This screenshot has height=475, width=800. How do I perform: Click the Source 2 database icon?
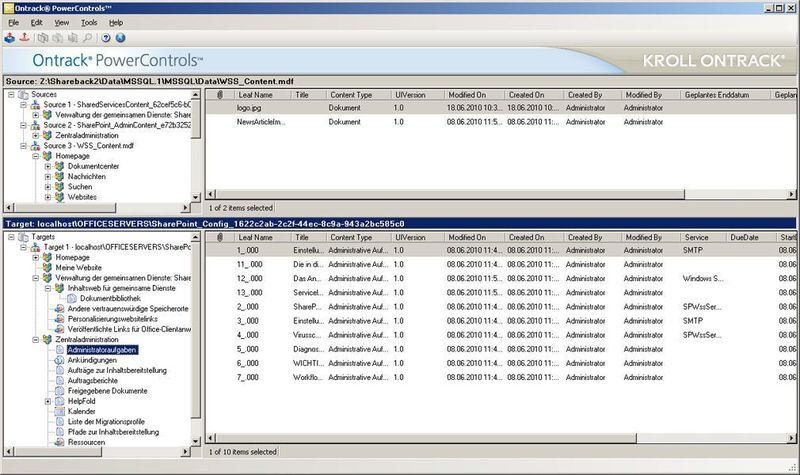pos(35,125)
